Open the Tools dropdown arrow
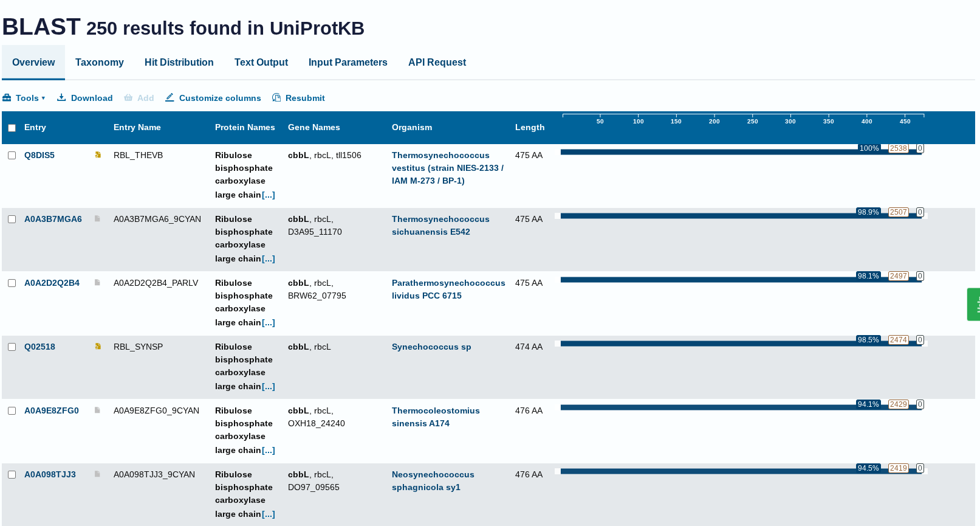Image resolution: width=980 pixels, height=526 pixels. tap(43, 98)
